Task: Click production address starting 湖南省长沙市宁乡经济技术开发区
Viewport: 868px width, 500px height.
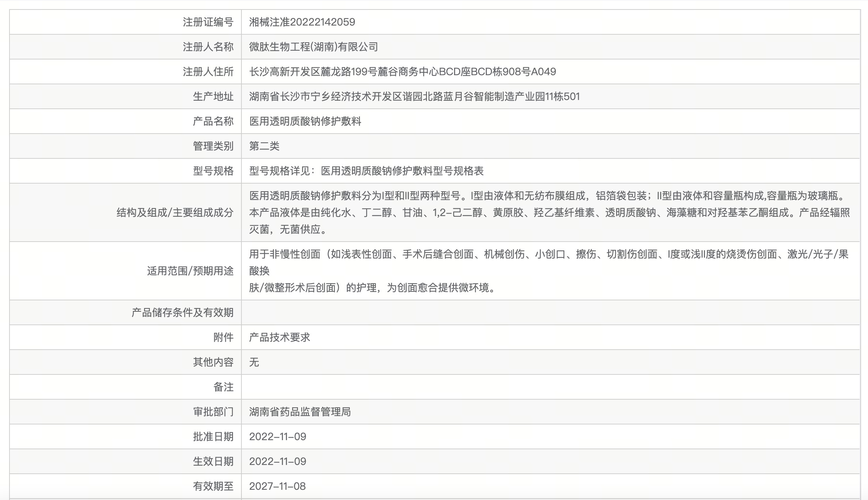Action: point(414,96)
